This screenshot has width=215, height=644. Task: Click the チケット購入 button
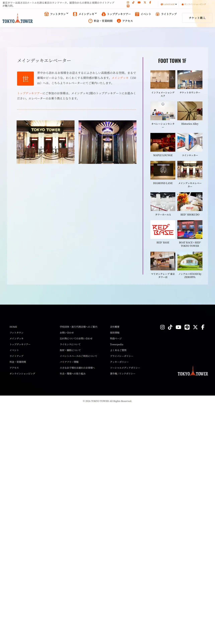tap(197, 18)
